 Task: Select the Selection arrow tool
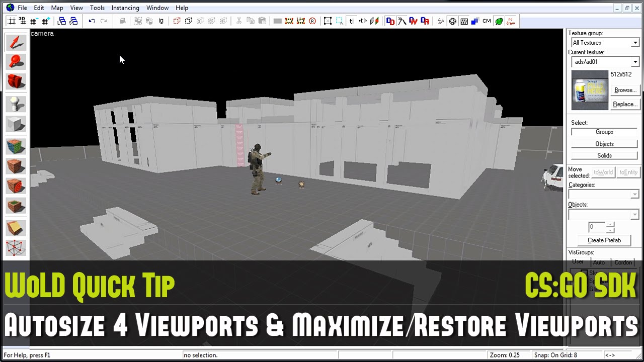tap(16, 42)
